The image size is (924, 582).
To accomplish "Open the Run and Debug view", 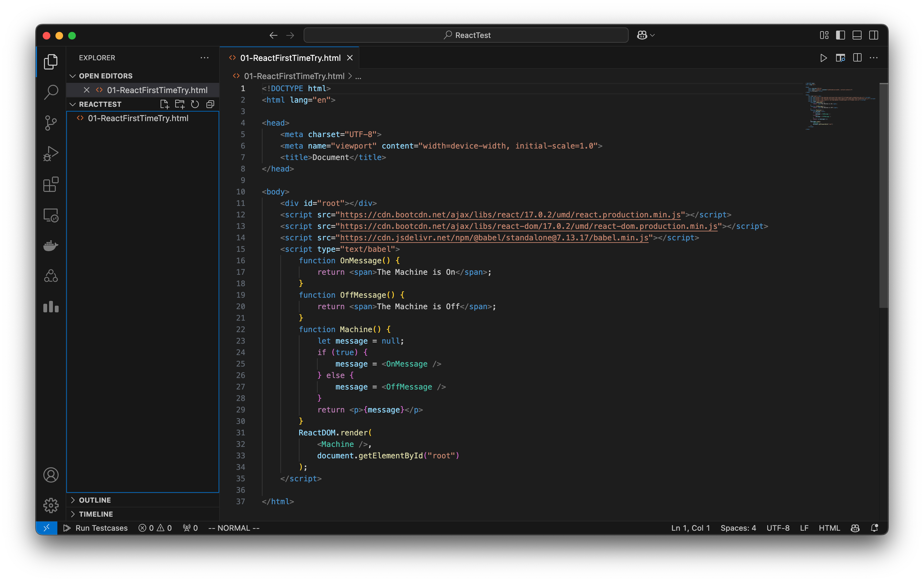I will [51, 154].
